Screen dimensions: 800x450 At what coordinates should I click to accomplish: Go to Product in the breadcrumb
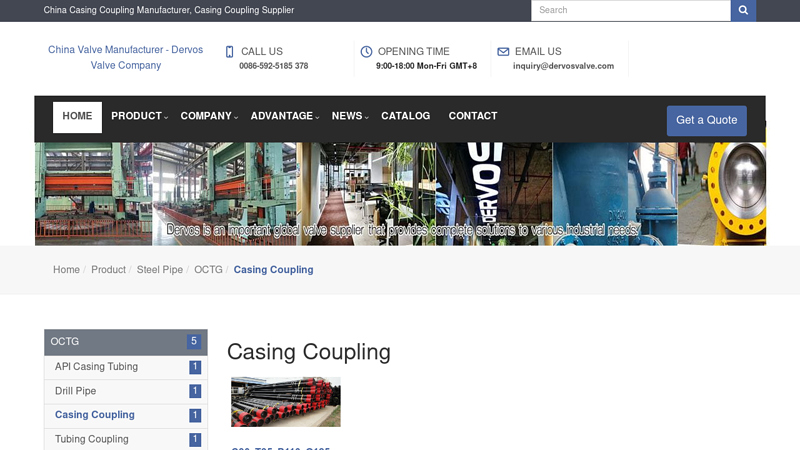point(108,270)
